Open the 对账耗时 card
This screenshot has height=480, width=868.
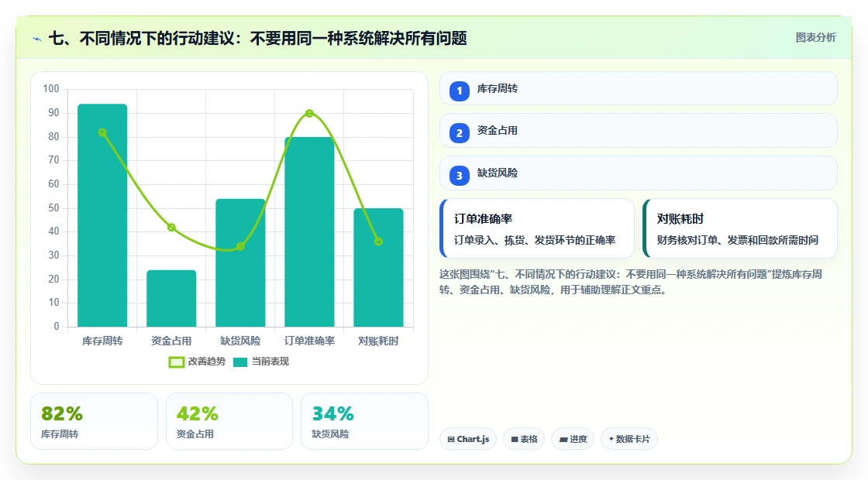click(739, 228)
